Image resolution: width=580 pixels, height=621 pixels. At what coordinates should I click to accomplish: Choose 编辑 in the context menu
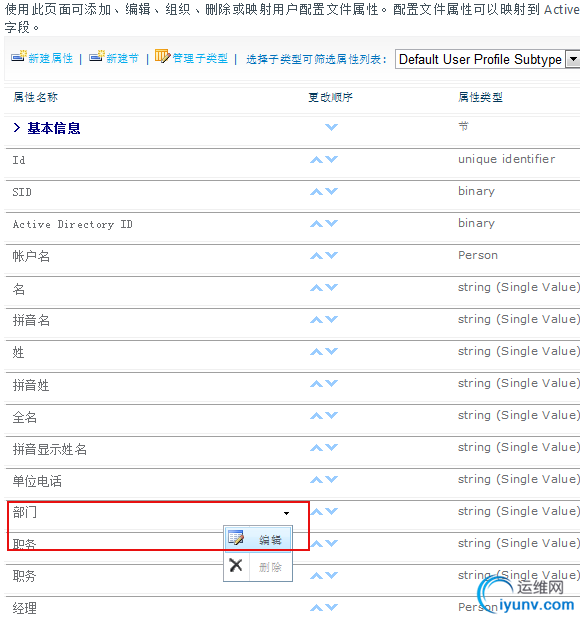258,539
